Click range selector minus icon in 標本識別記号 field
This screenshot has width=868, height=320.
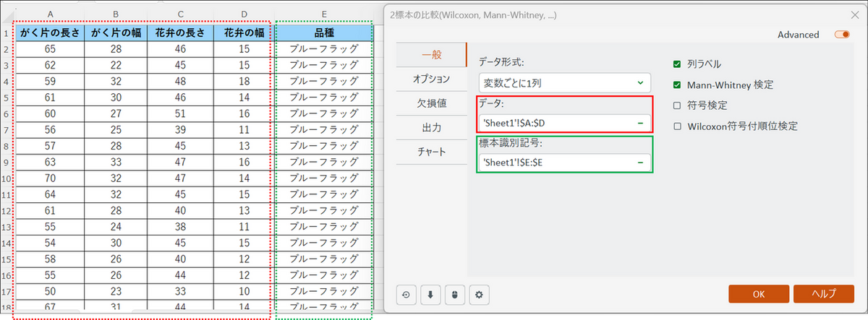coord(640,163)
